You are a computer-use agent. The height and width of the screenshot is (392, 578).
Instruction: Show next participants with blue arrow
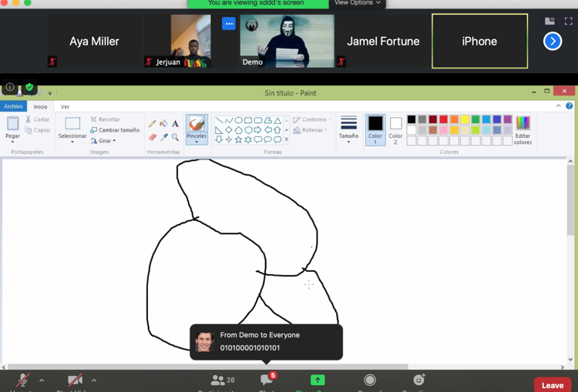click(x=553, y=42)
